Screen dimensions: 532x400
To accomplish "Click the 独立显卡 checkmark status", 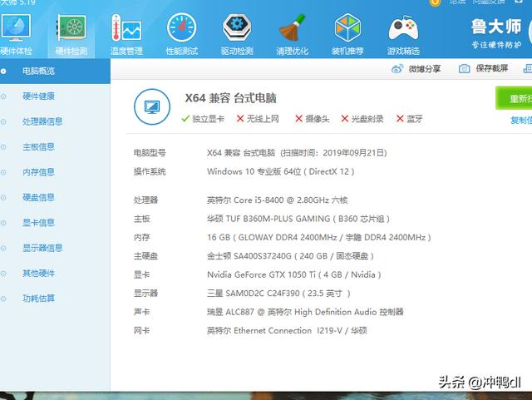I will point(203,119).
